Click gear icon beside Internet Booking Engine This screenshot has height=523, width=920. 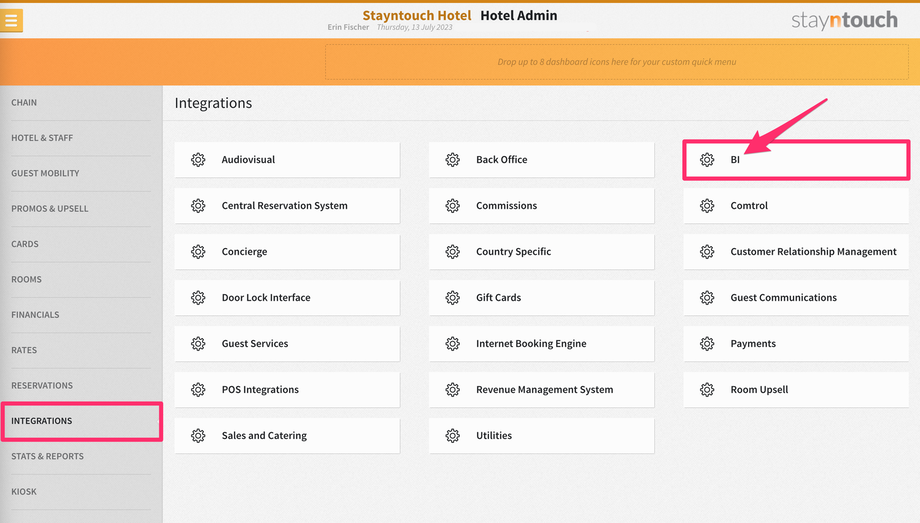pos(452,343)
